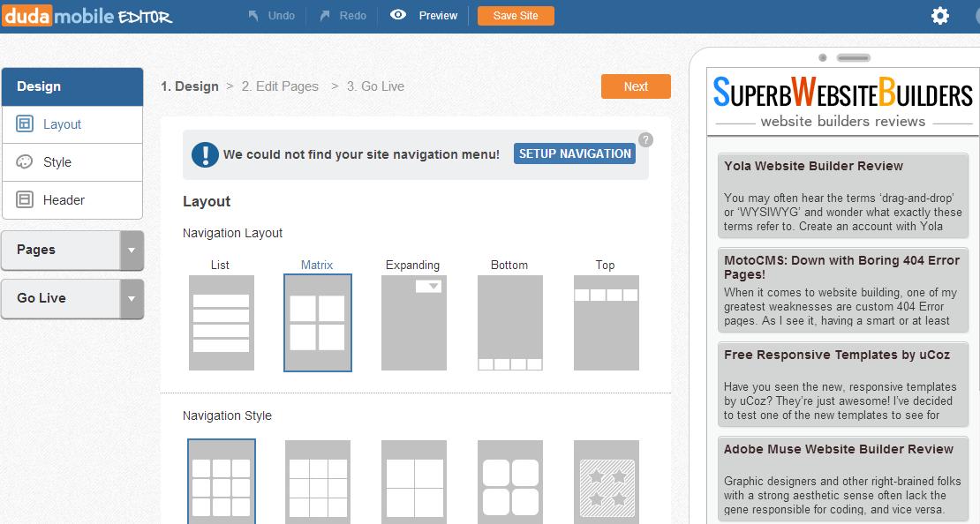980x524 pixels.
Task: Click the duda mobile editor logo
Action: (87, 16)
